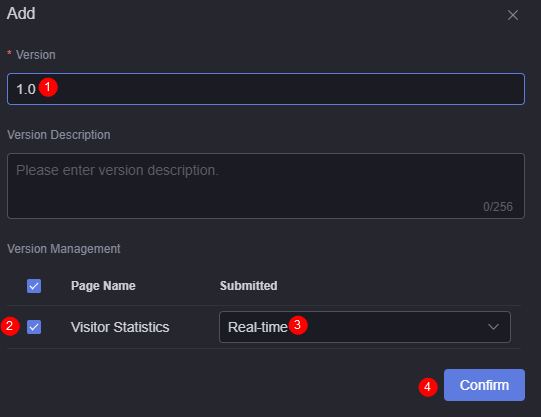Click the Version input showing 1.0
The width and height of the screenshot is (541, 417).
click(x=266, y=89)
